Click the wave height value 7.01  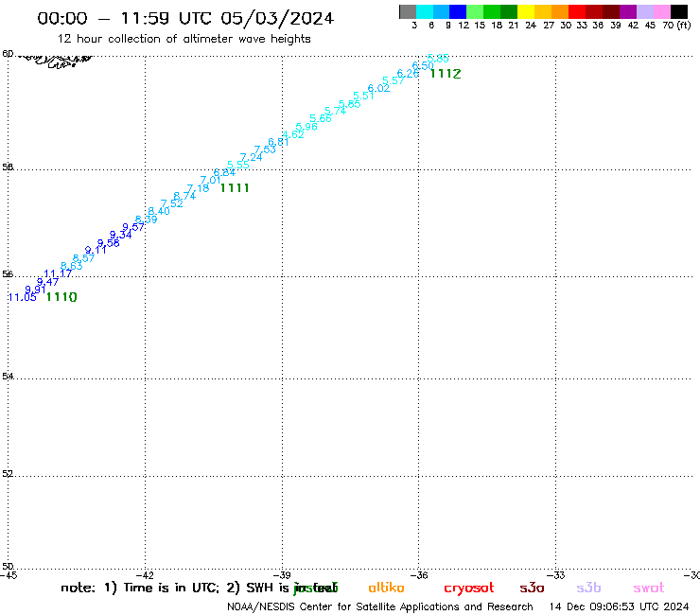[211, 180]
